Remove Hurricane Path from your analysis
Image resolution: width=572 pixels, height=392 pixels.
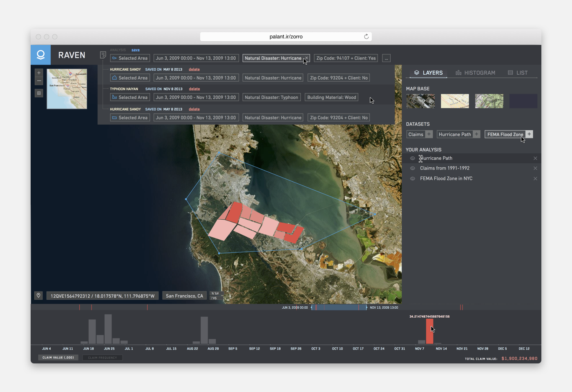[535, 158]
